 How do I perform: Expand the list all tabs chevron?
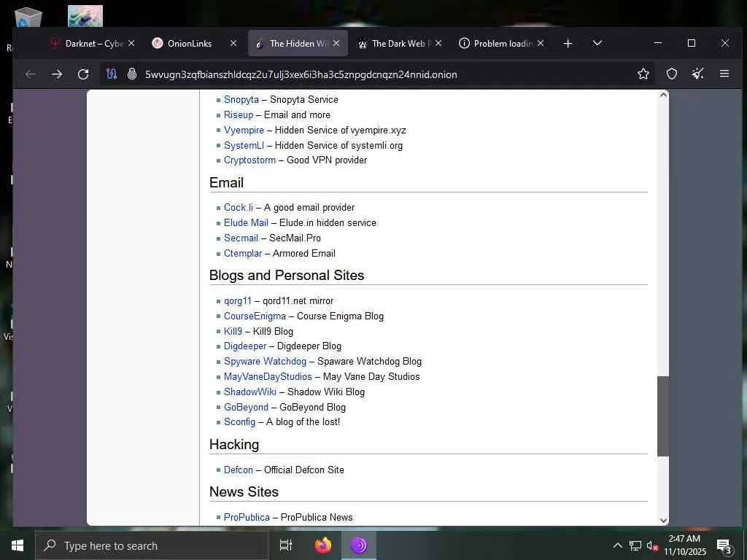597,43
